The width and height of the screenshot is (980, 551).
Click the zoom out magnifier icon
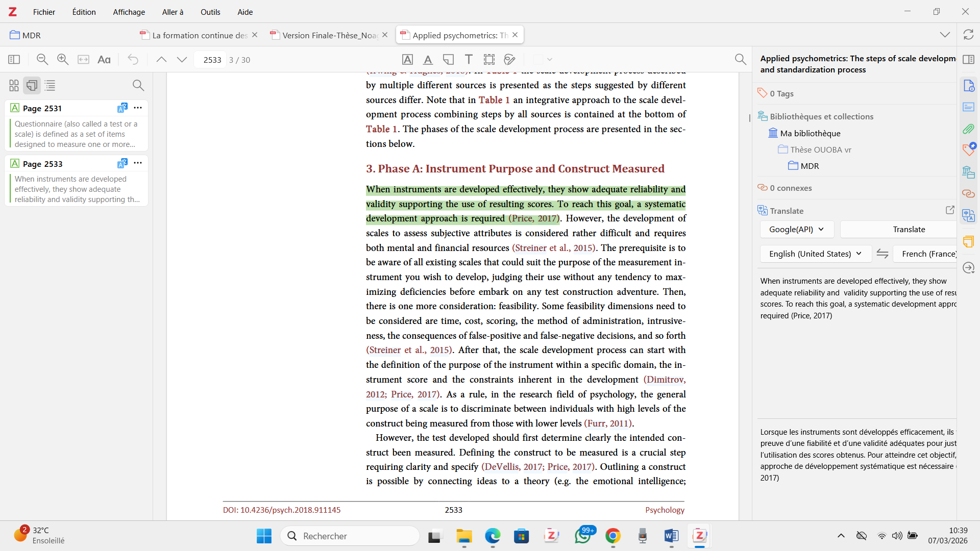point(42,60)
